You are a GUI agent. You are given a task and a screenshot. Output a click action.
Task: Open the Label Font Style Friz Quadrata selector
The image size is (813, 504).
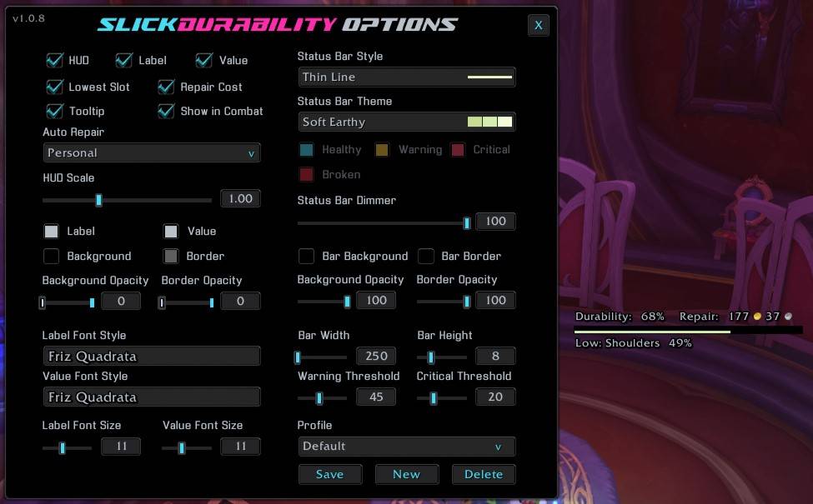click(152, 356)
